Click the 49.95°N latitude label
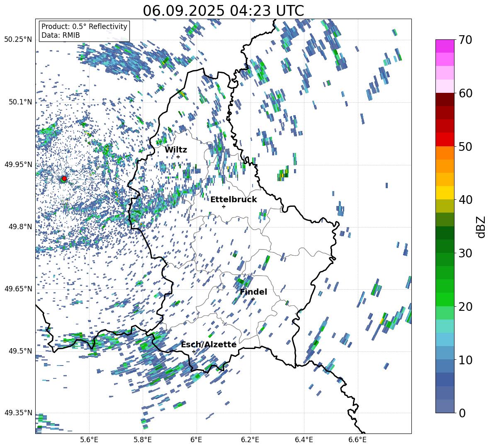491x448 pixels. pos(18,165)
